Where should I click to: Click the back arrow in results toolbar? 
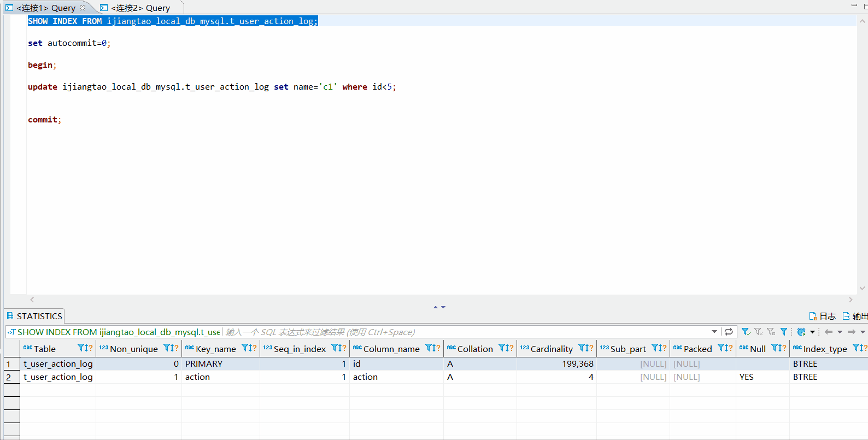(x=829, y=332)
